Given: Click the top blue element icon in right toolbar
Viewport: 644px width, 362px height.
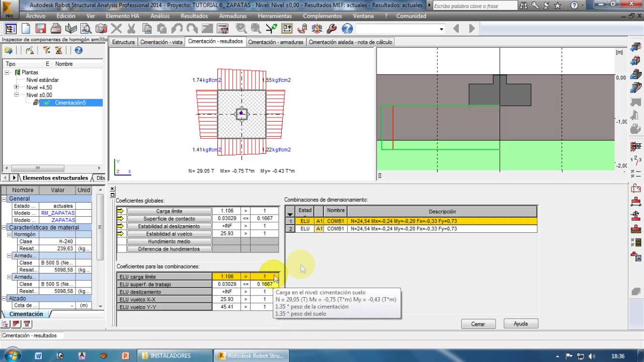Looking at the screenshot, I should [636, 46].
